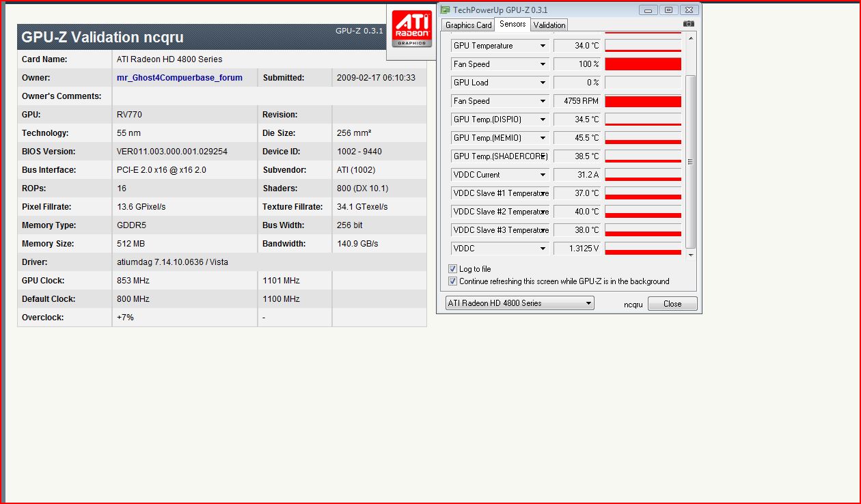Click the GPU-Z Validation ncqru heading
The width and height of the screenshot is (861, 504).
point(102,38)
